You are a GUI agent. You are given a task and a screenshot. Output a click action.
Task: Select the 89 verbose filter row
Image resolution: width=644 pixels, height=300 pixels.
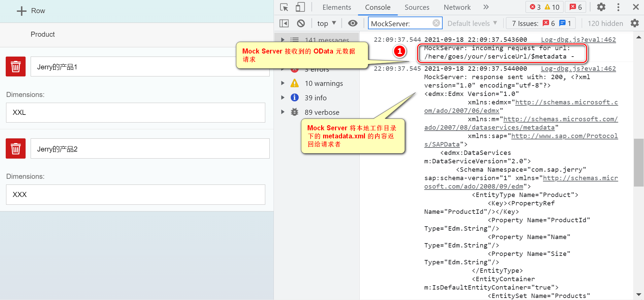[317, 112]
